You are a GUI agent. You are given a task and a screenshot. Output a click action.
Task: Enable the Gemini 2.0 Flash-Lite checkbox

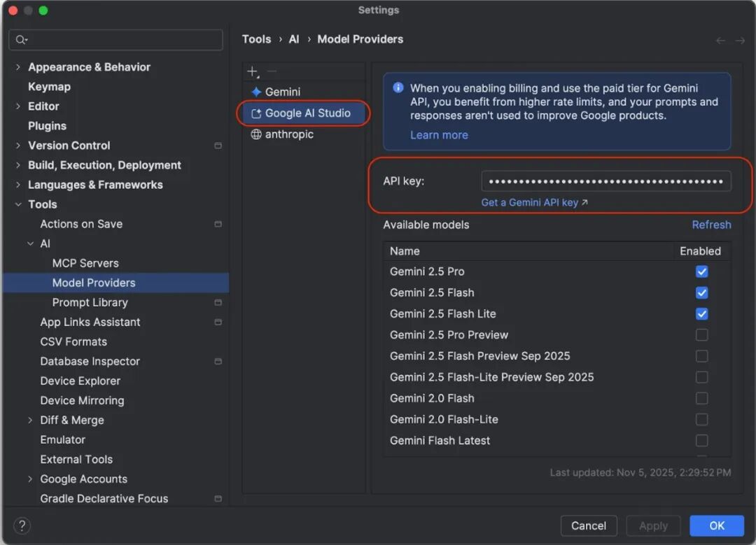(x=701, y=420)
